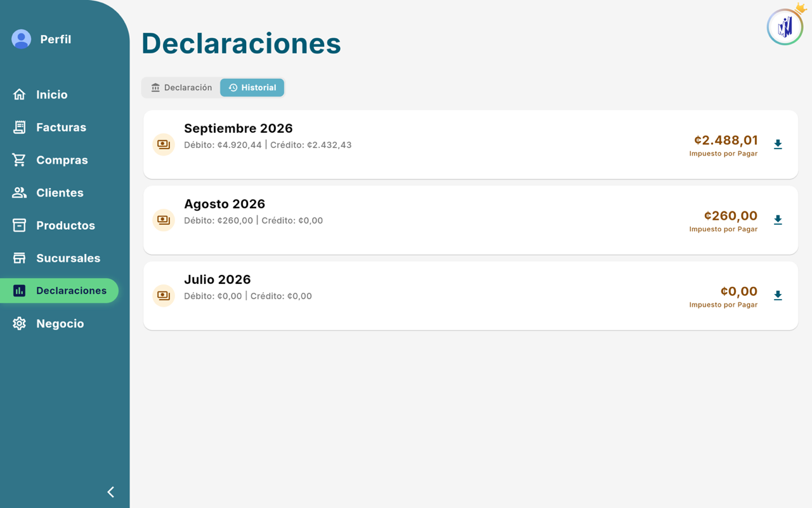
Task: Click the Débito ₡0,00 detail line
Action: pos(248,296)
